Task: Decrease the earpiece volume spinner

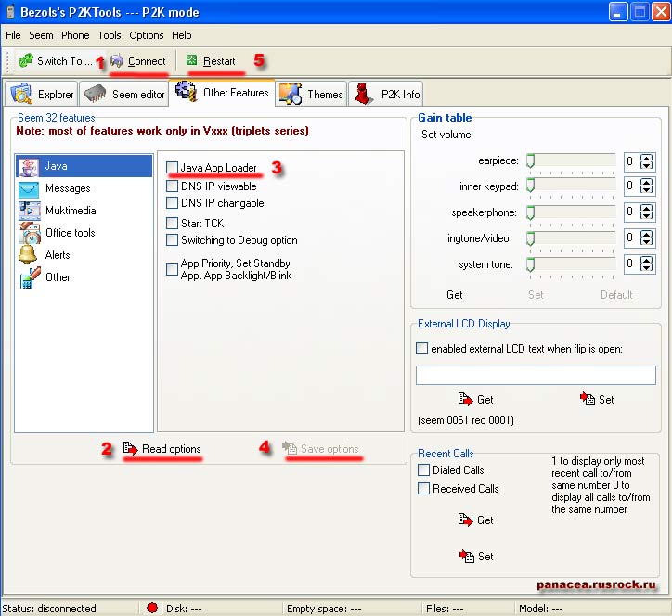Action: point(646,165)
